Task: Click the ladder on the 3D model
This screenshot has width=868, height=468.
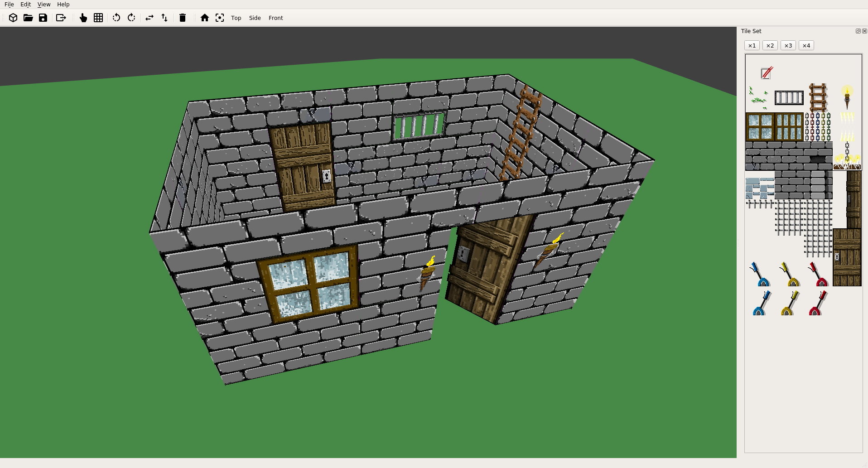Action: pos(521,133)
